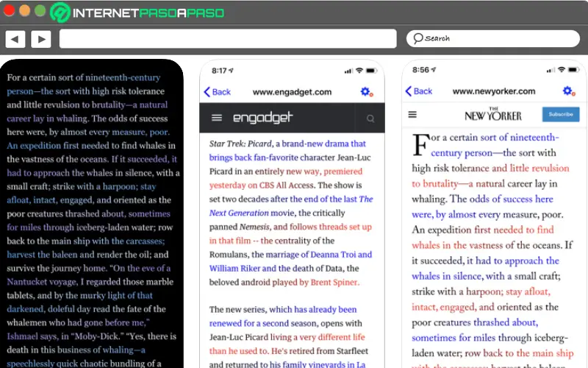
Task: Open settings gear on New Yorker phone screen
Action: (568, 91)
